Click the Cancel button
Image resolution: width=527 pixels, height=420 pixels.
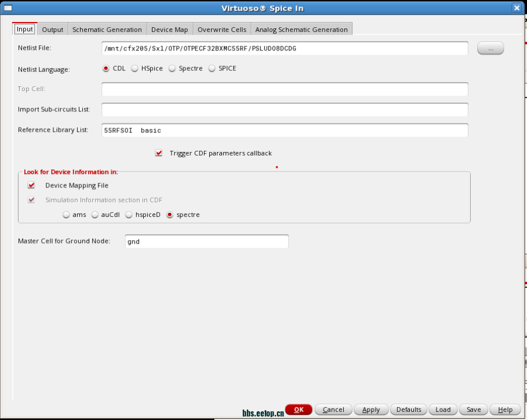(333, 410)
